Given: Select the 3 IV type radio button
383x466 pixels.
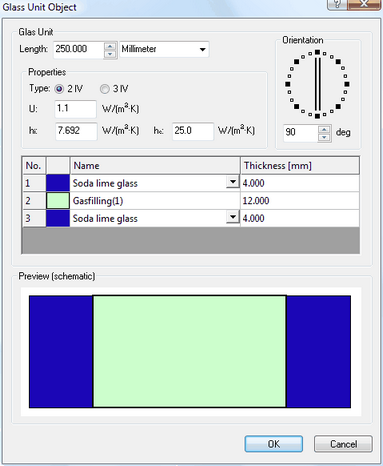Looking at the screenshot, I should (105, 89).
